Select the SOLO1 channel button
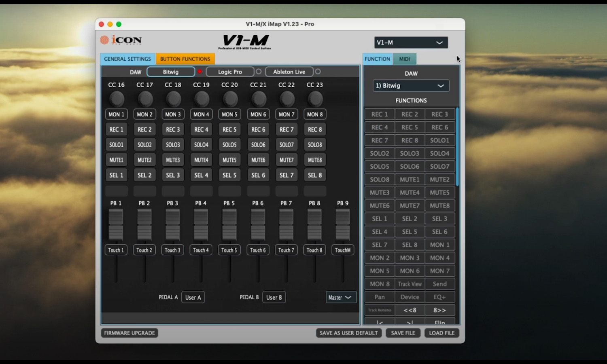Viewport: 607px width, 364px height. coord(117,145)
